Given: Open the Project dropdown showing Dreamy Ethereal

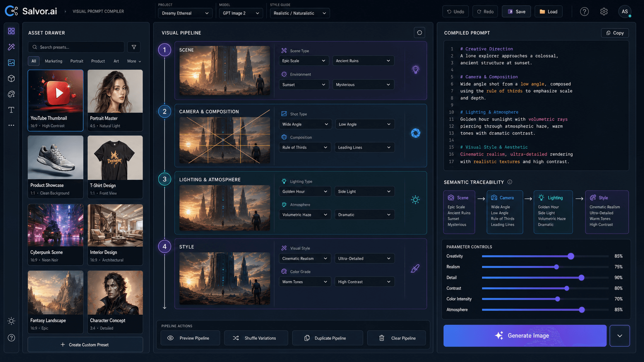Looking at the screenshot, I should point(185,13).
